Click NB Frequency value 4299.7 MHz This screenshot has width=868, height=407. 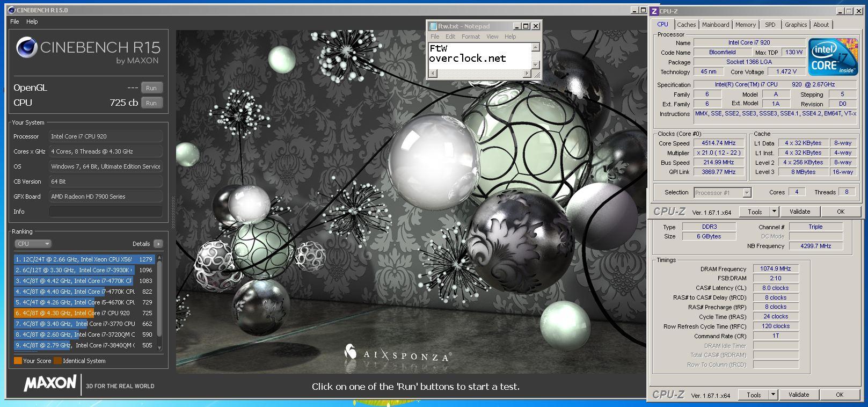816,246
